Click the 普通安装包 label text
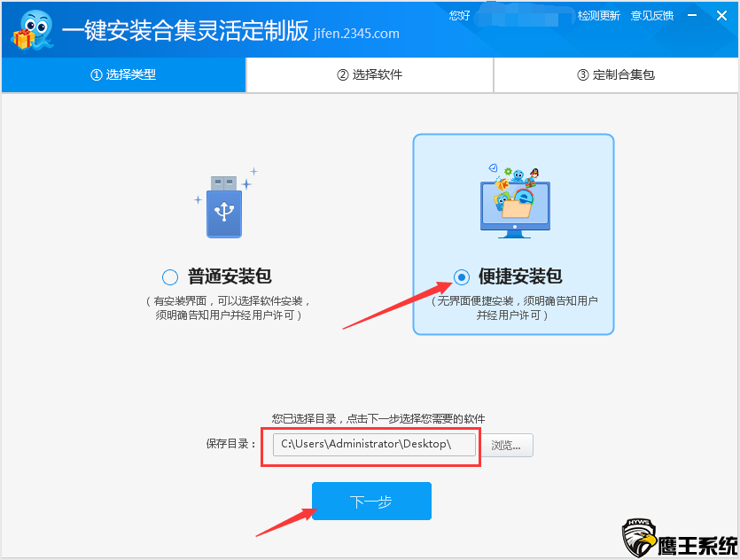This screenshot has width=740, height=560. [230, 276]
